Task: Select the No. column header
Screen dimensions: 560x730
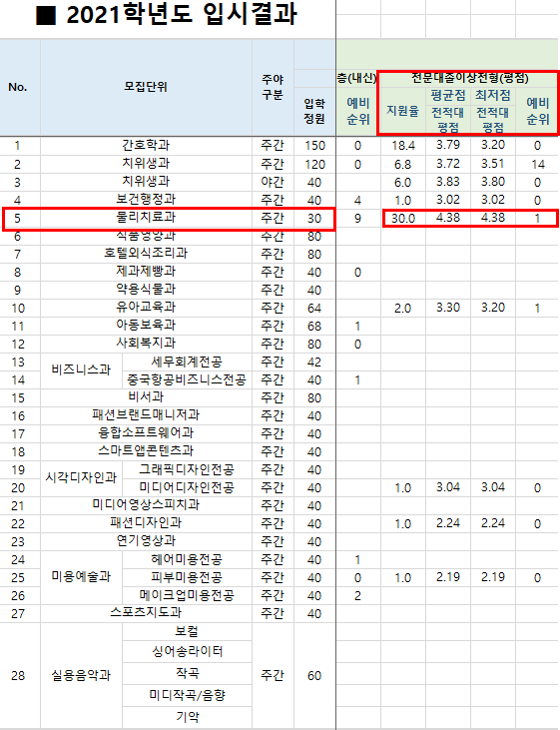Action: (x=18, y=87)
